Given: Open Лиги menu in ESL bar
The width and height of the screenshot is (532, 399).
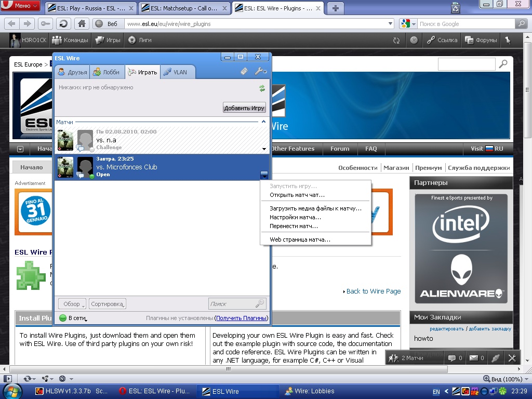Looking at the screenshot, I should pyautogui.click(x=140, y=40).
